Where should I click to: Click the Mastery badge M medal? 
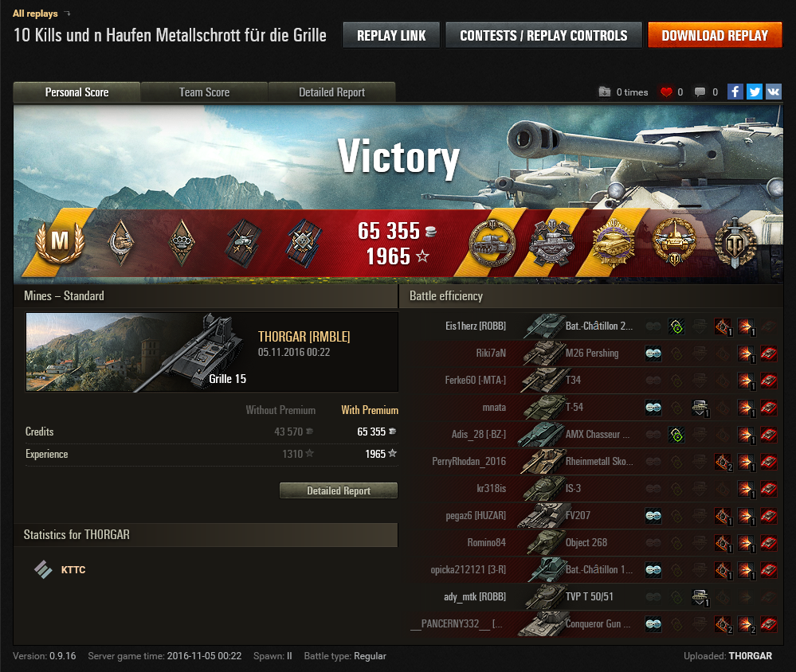[60, 241]
